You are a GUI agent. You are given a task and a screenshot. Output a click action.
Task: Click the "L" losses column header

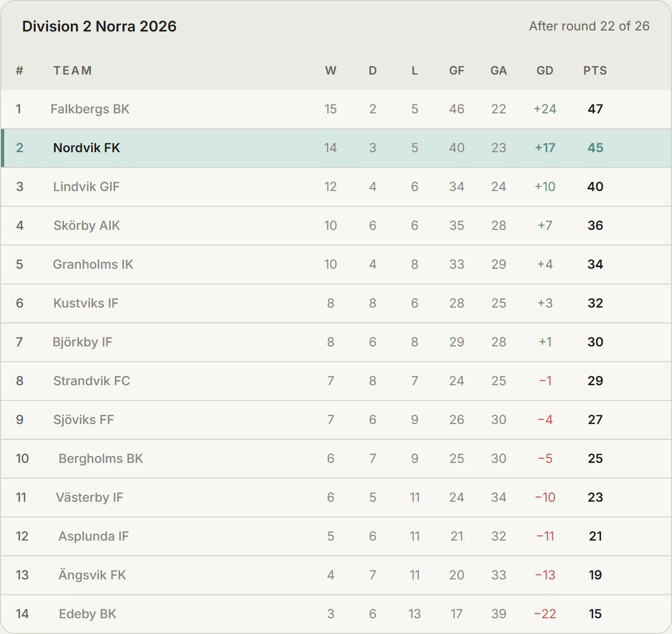click(415, 70)
